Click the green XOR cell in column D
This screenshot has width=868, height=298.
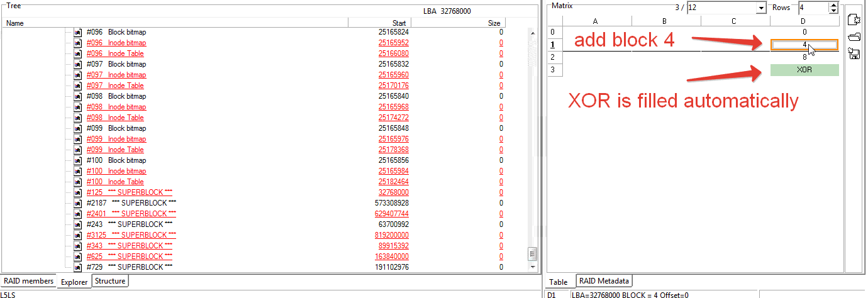point(804,70)
